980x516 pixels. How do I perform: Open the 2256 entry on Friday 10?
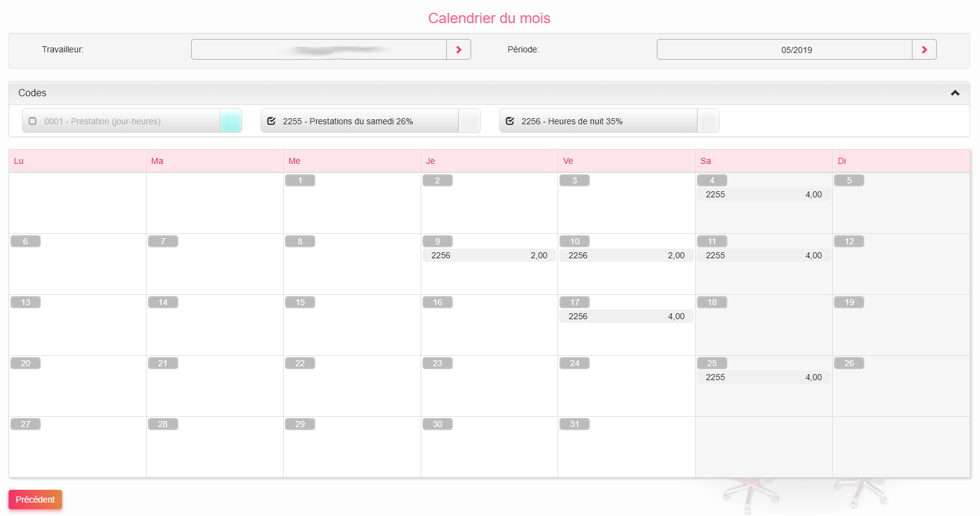pos(626,255)
